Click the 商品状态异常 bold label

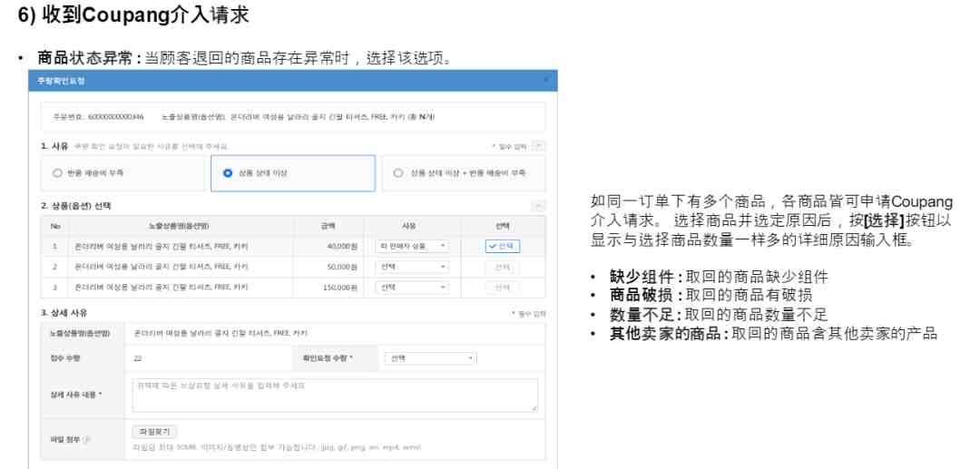(84, 58)
